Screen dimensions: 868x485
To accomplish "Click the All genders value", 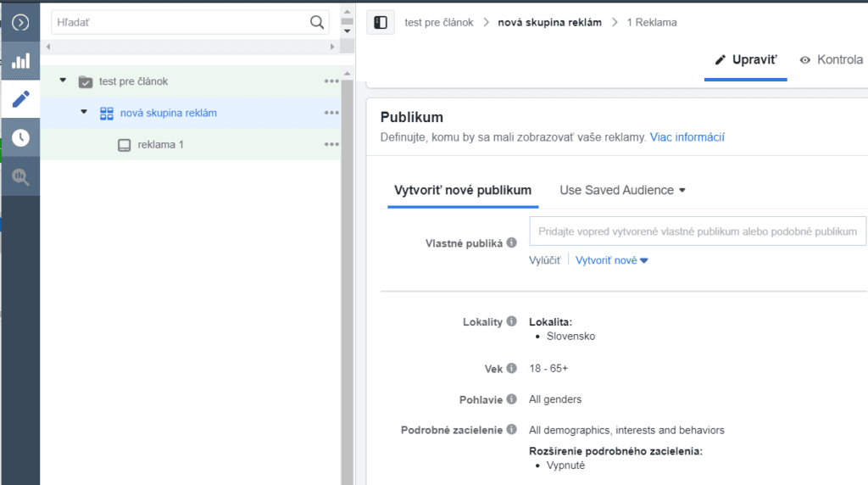I will point(555,399).
